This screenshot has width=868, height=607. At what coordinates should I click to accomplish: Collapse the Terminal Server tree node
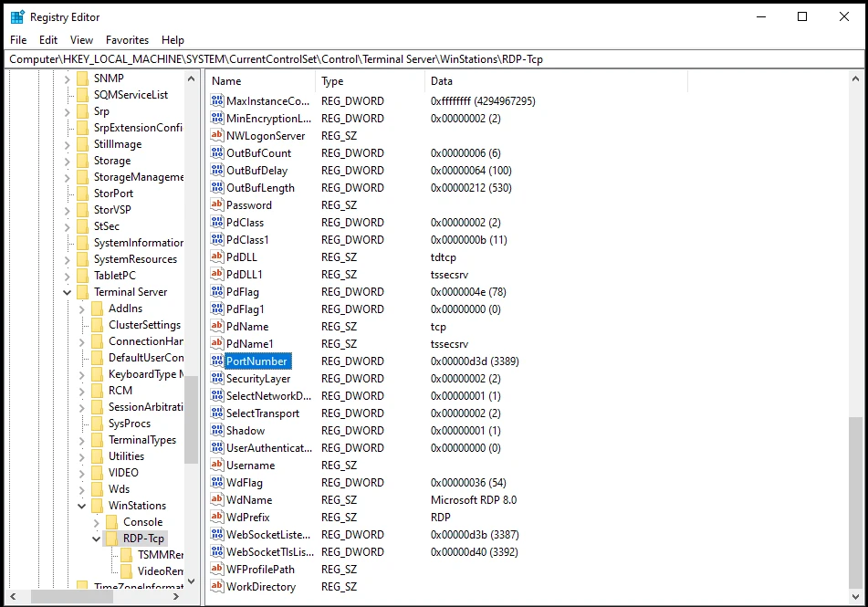(68, 292)
